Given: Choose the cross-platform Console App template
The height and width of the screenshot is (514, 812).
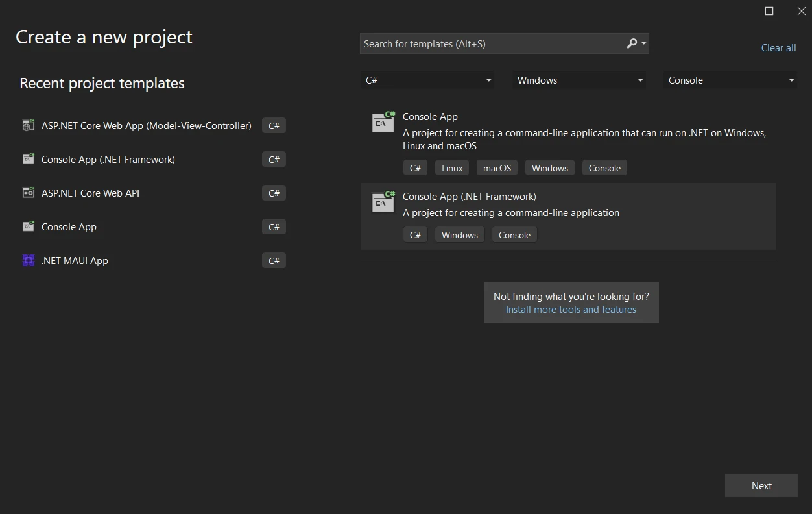Looking at the screenshot, I should (x=430, y=117).
